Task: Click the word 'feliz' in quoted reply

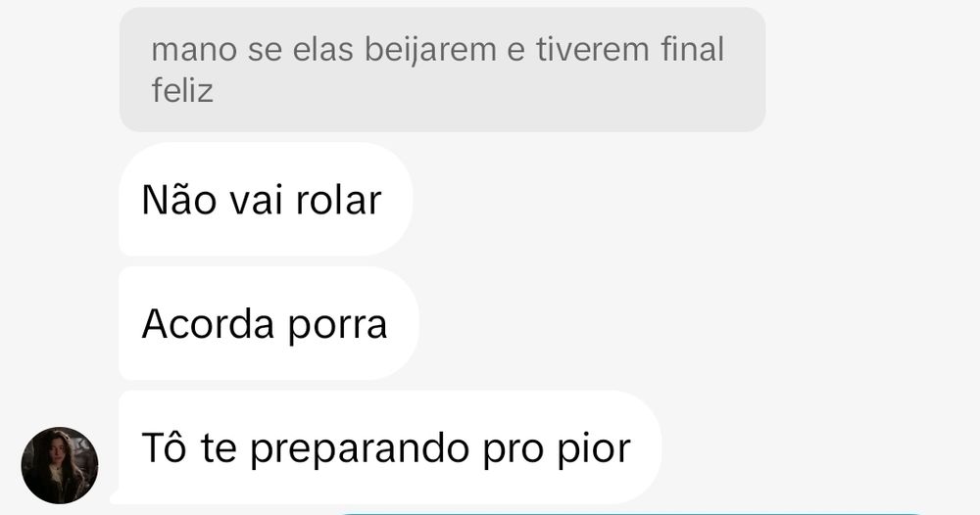Action: click(x=182, y=90)
